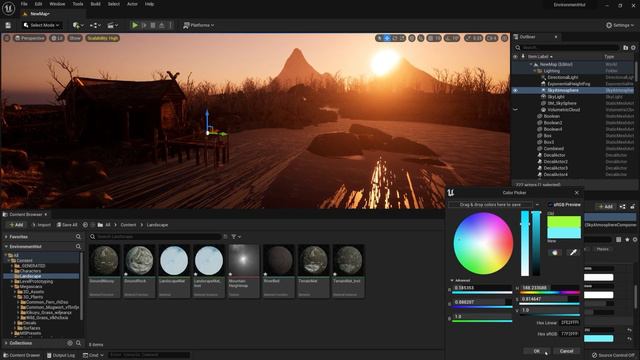Open the Lit view mode dropdown
This screenshot has height=360, width=640.
[x=57, y=38]
